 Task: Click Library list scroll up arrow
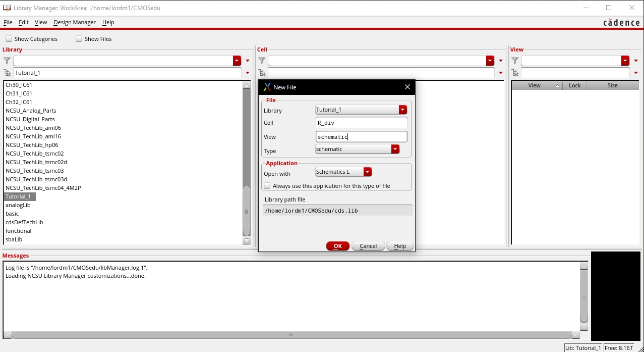point(247,85)
